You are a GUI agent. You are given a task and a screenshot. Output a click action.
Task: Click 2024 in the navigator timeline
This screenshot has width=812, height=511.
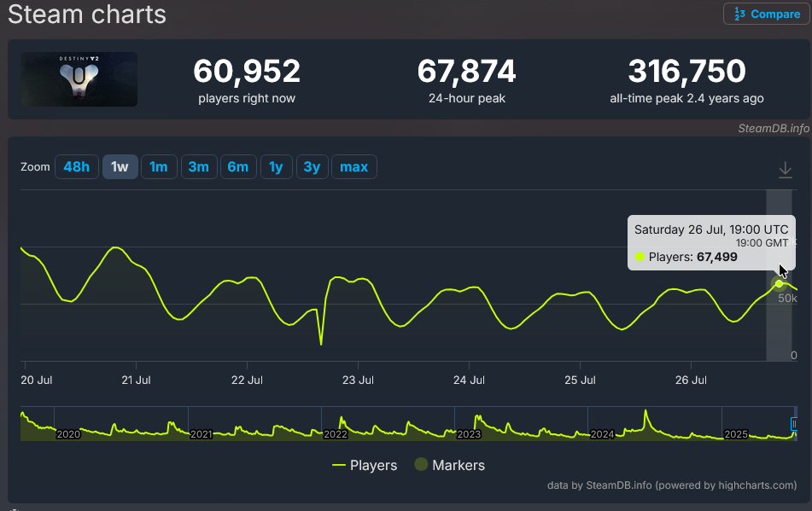pos(602,434)
